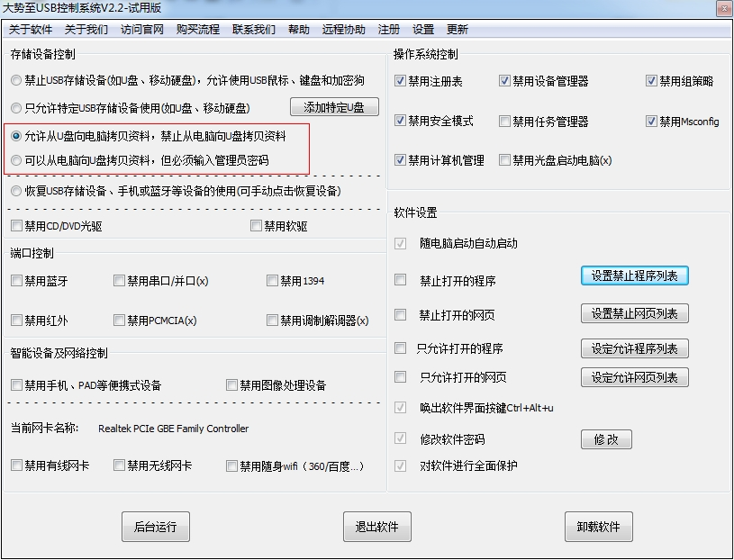Check the 禁用蓝牙 option
Image resolution: width=734 pixels, height=560 pixels.
coord(17,281)
